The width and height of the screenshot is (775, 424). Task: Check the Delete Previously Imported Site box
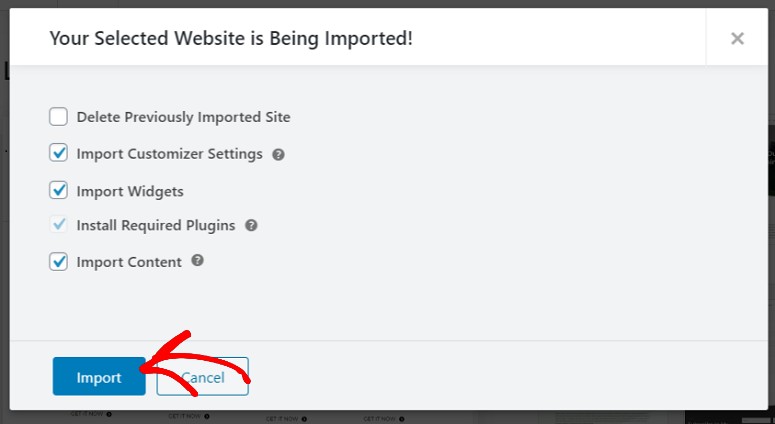click(58, 117)
